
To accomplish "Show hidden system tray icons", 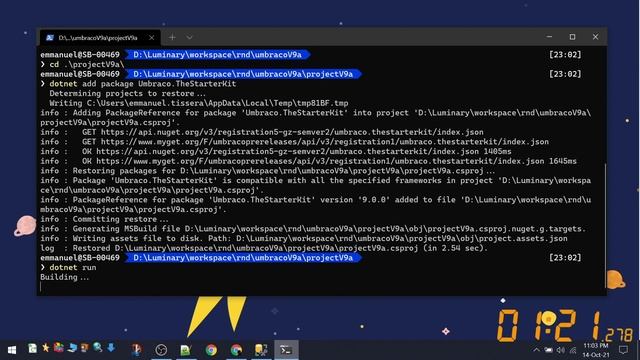I will coord(536,350).
